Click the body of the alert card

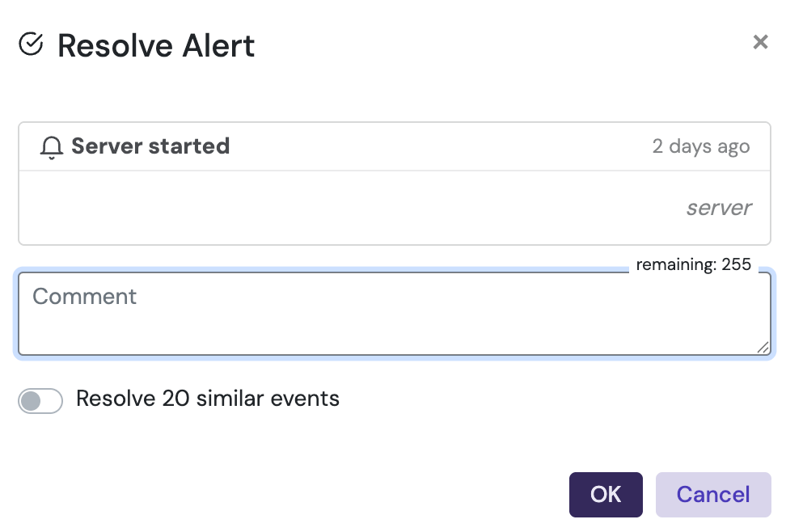394,209
